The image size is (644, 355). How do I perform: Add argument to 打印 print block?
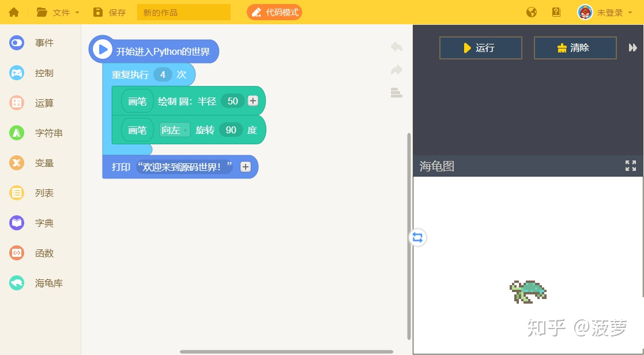245,167
